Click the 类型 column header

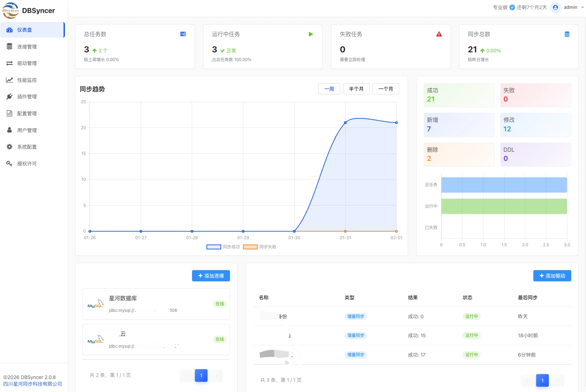click(349, 298)
